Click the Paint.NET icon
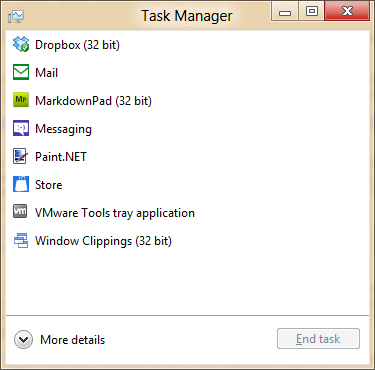This screenshot has width=375, height=370. click(20, 156)
